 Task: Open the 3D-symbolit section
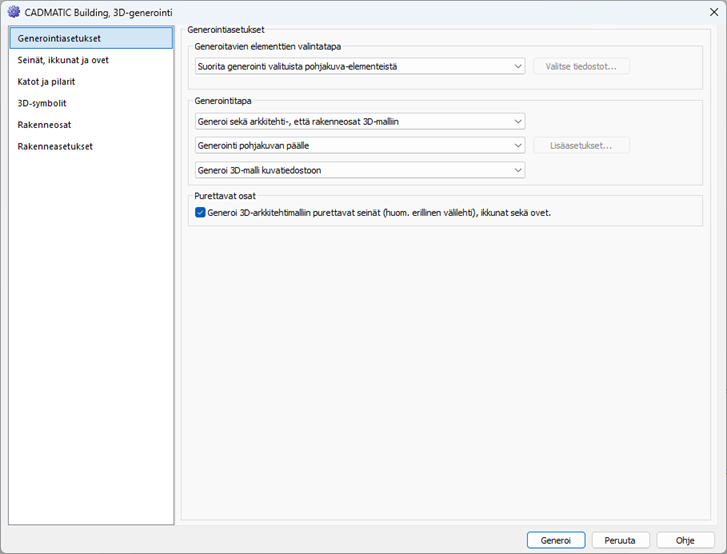pos(42,103)
